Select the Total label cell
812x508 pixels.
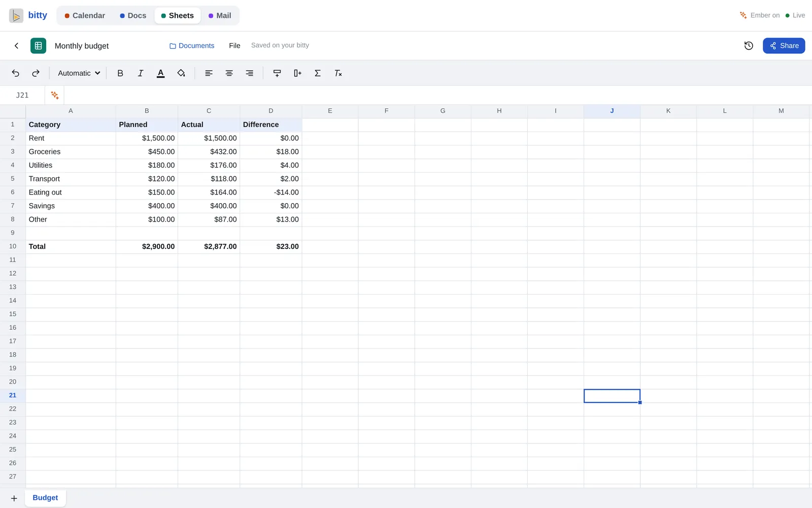click(x=71, y=246)
